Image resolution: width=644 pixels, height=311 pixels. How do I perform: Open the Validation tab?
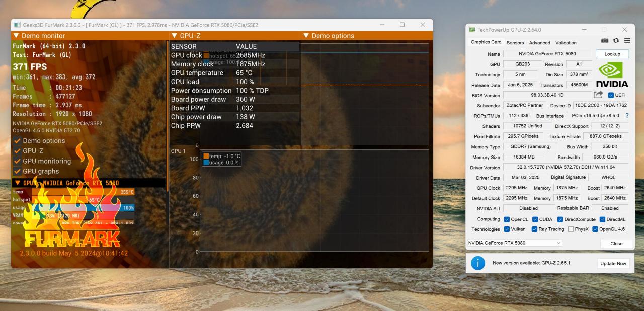566,43
